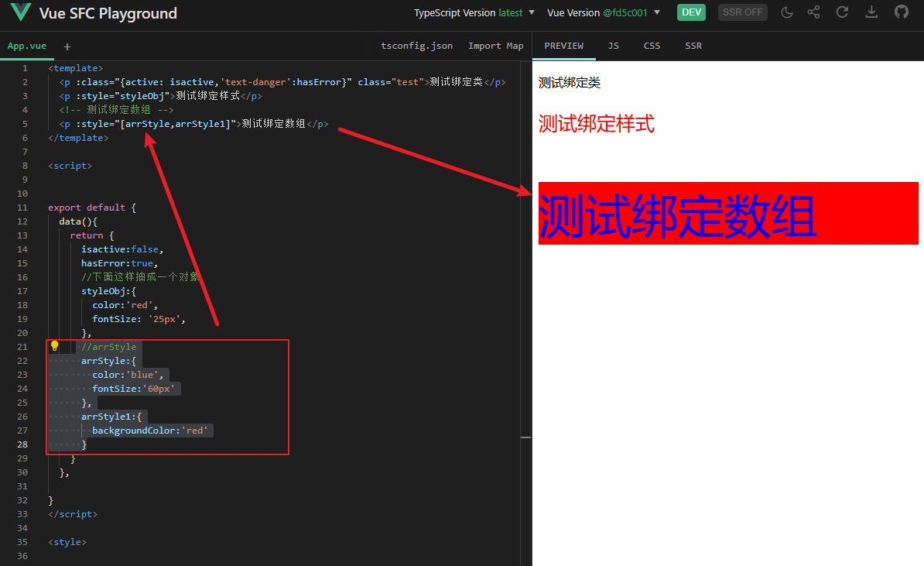Click the preview text 测试绑定样式
924x566 pixels.
tap(596, 124)
